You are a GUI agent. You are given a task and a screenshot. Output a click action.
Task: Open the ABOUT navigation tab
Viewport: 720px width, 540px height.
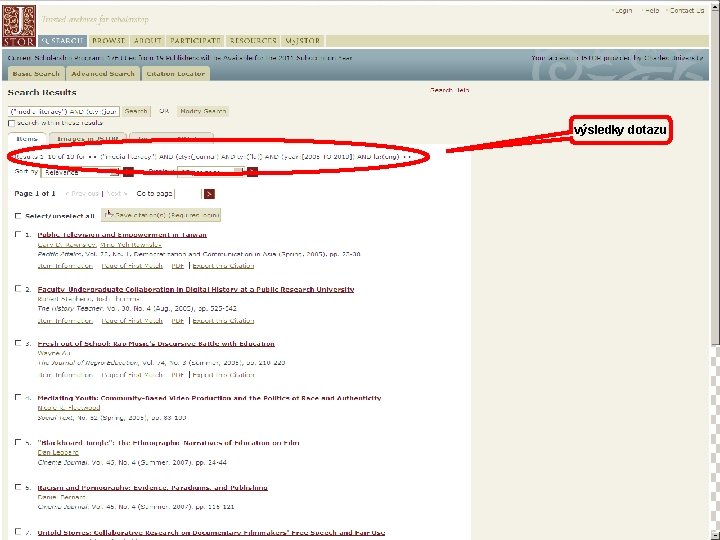(x=147, y=40)
